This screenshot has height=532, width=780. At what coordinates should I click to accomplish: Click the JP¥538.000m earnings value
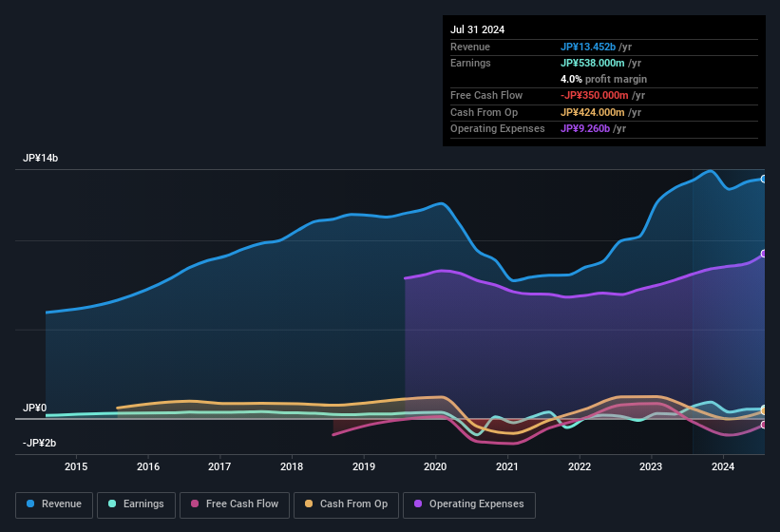tap(592, 63)
